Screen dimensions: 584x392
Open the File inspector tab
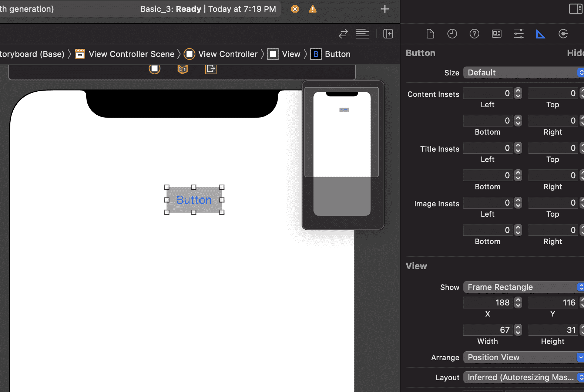pos(430,34)
